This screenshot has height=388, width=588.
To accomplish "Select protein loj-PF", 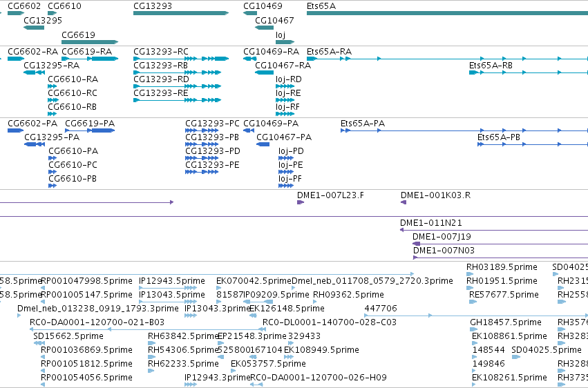I will click(x=286, y=186).
